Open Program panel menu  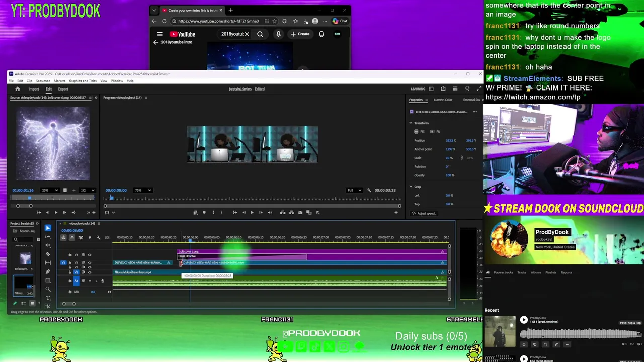click(x=146, y=98)
